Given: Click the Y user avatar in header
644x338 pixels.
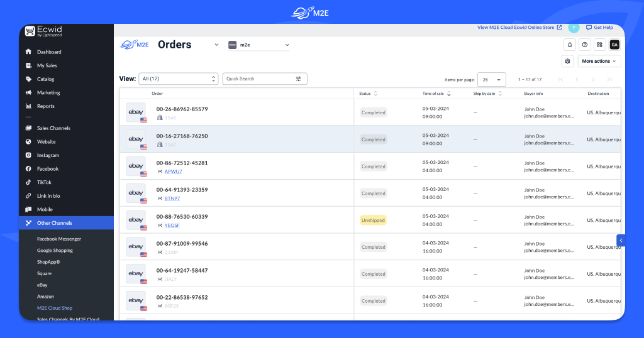Looking at the screenshot, I should (x=573, y=28).
